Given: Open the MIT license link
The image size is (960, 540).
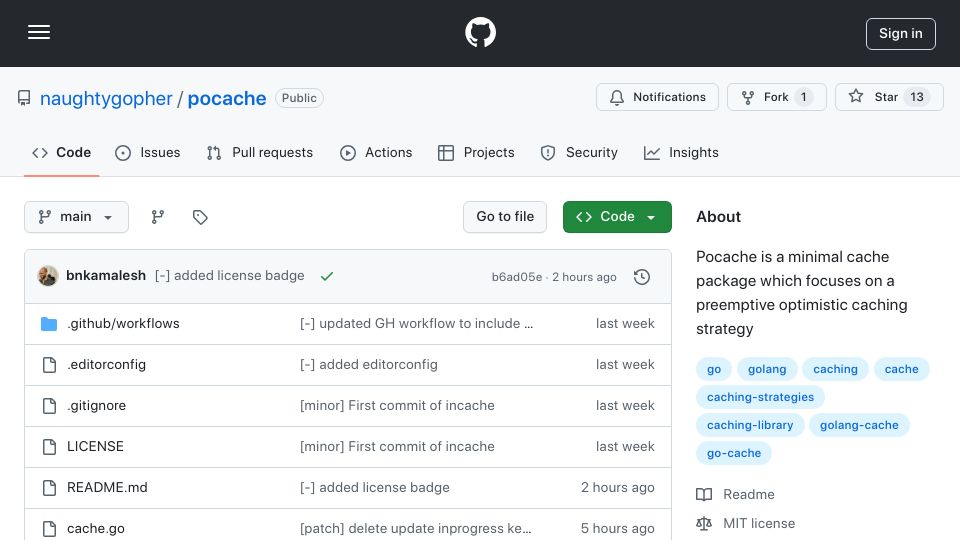Looking at the screenshot, I should pos(746,523).
